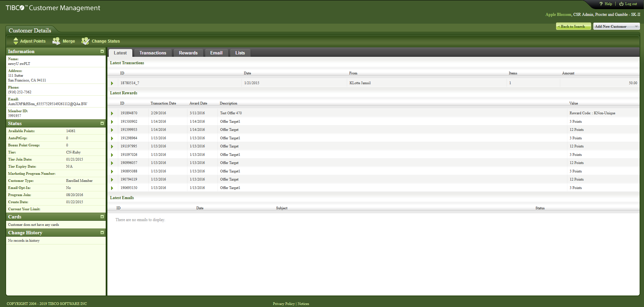
Task: Click the Back to Search button
Action: [573, 26]
